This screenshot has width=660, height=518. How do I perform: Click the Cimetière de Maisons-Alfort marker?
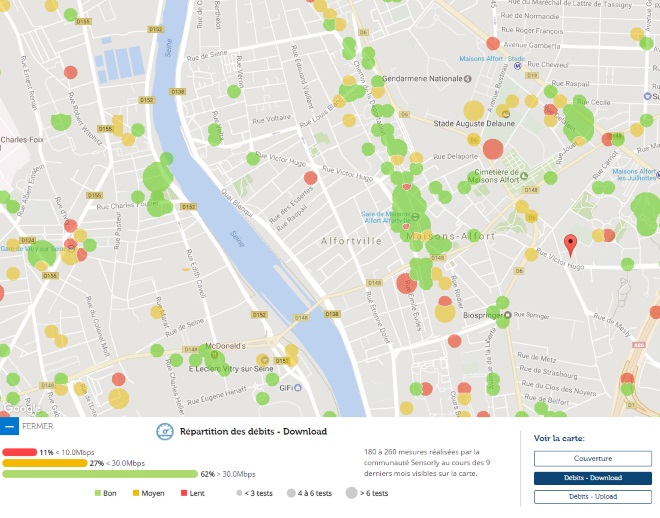524,175
